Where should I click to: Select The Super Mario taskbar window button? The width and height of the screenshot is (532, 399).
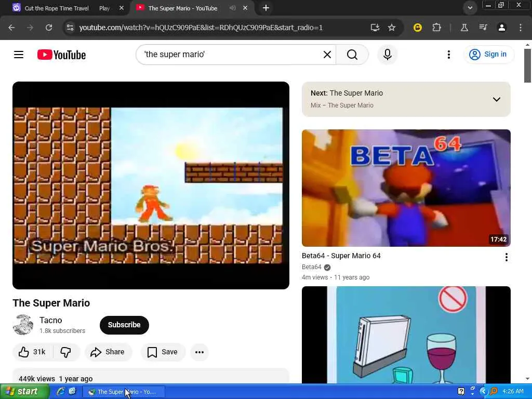124,392
